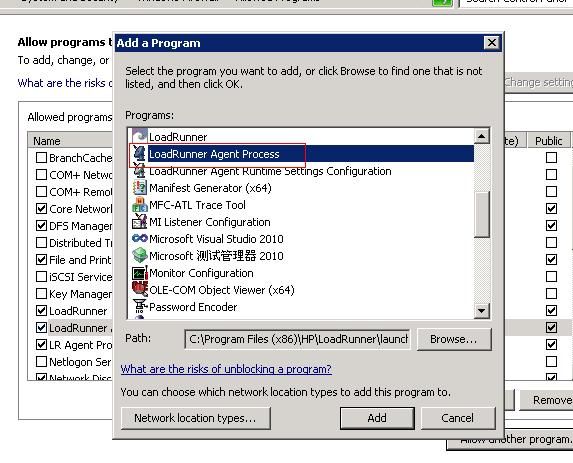Image resolution: width=573 pixels, height=463 pixels.
Task: Cancel the Add a Program dialog
Action: [458, 418]
